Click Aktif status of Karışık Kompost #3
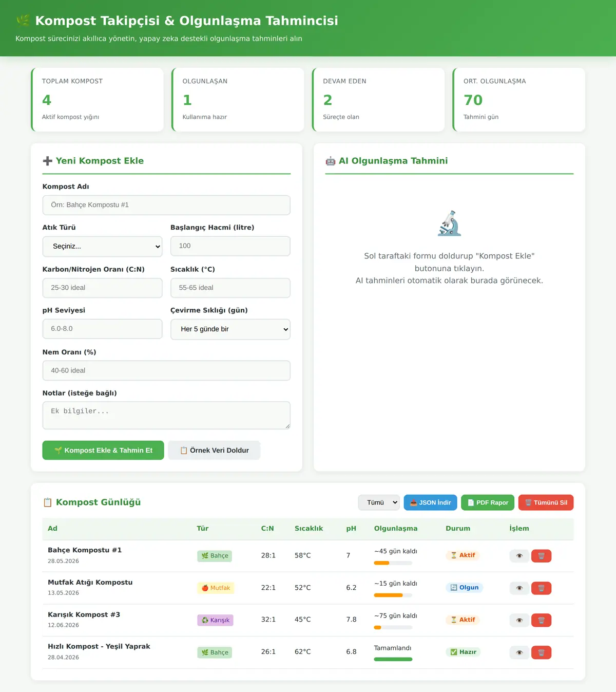Image resolution: width=616 pixels, height=692 pixels. (463, 620)
